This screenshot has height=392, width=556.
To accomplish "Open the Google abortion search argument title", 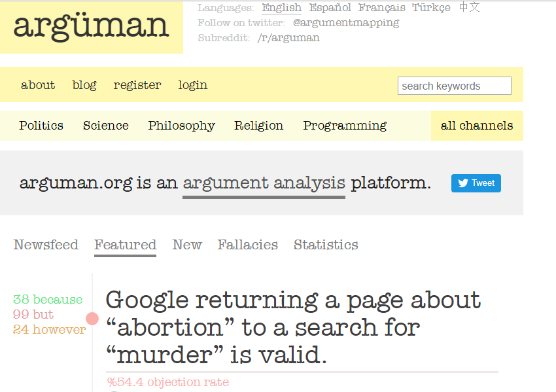I will coord(293,327).
